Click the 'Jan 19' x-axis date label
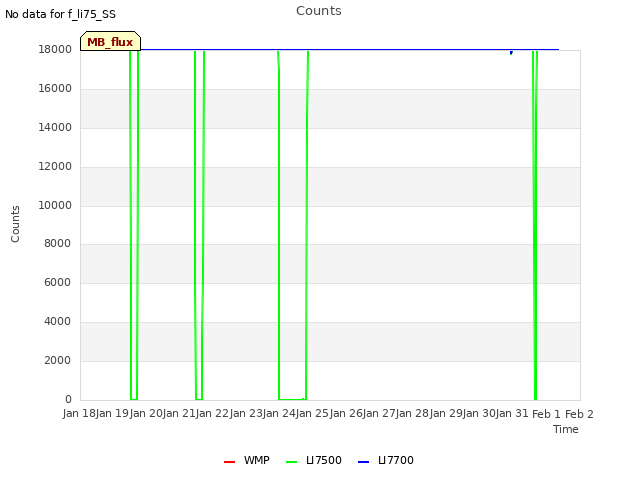The height and width of the screenshot is (480, 640). (x=112, y=413)
